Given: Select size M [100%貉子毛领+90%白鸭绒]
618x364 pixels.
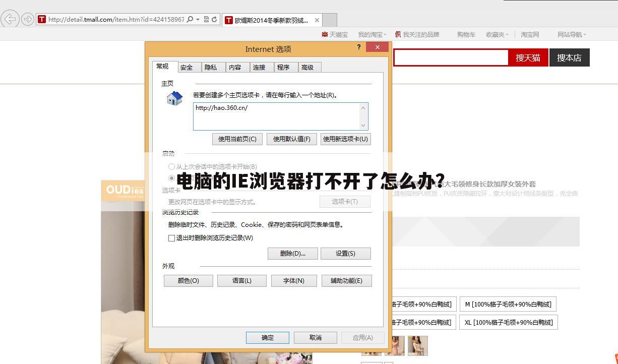Looking at the screenshot, I should [x=508, y=304].
